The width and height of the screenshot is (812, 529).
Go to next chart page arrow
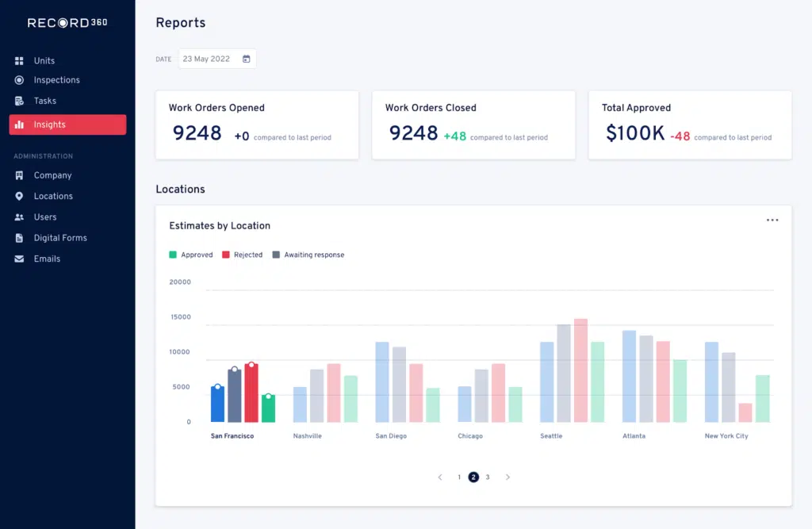(x=507, y=477)
